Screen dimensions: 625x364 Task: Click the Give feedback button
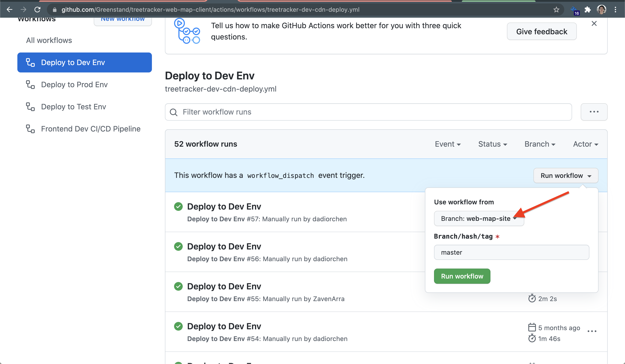[542, 31]
